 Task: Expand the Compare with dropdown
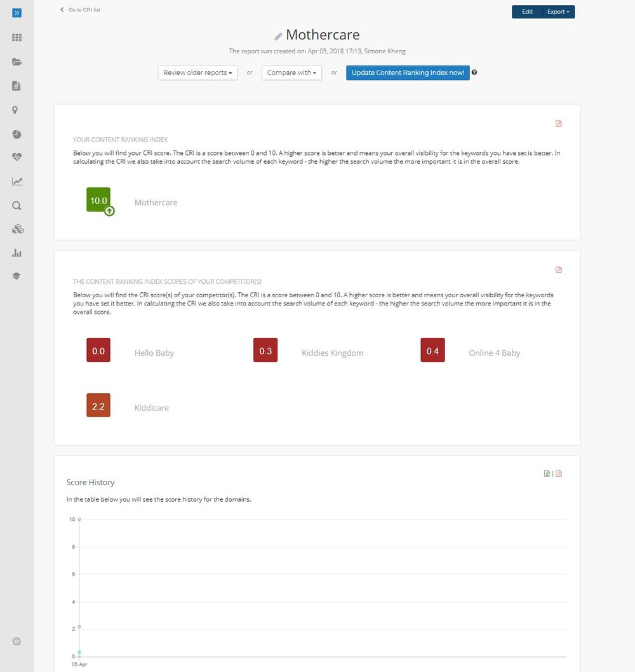[x=291, y=72]
